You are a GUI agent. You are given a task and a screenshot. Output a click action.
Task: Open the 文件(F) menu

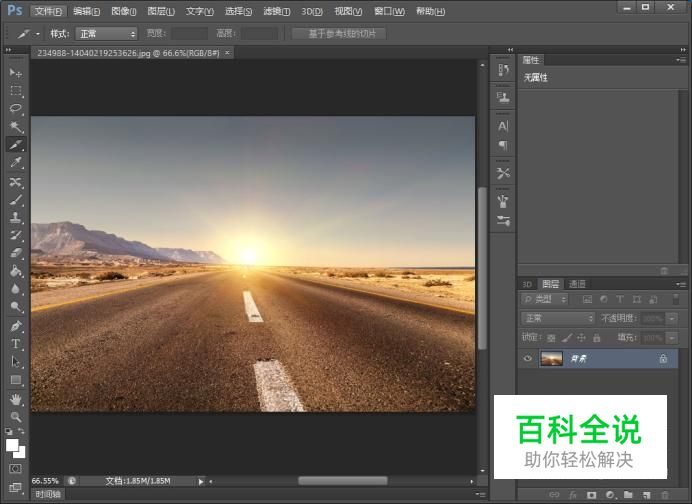(48, 11)
